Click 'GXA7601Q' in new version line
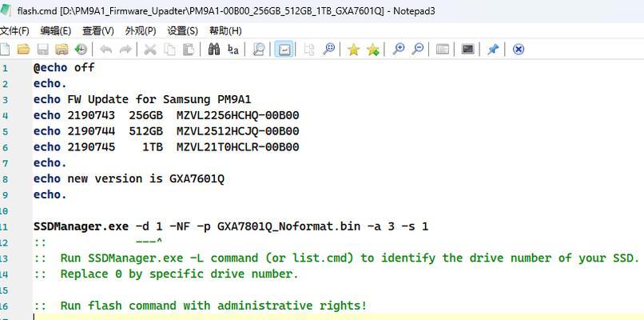 (x=197, y=178)
